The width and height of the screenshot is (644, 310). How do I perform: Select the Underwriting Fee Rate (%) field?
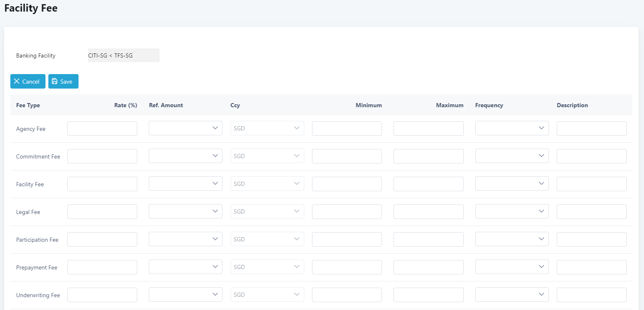point(102,295)
